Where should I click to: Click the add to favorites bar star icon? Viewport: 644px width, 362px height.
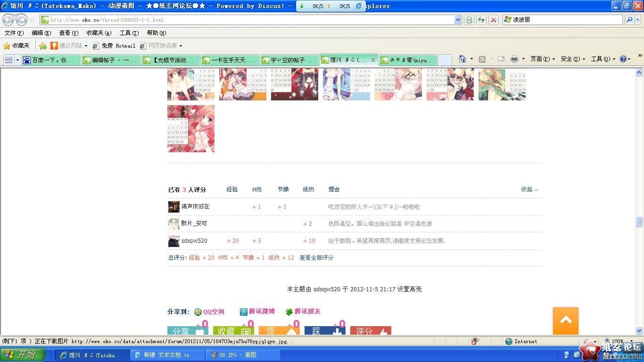point(43,46)
